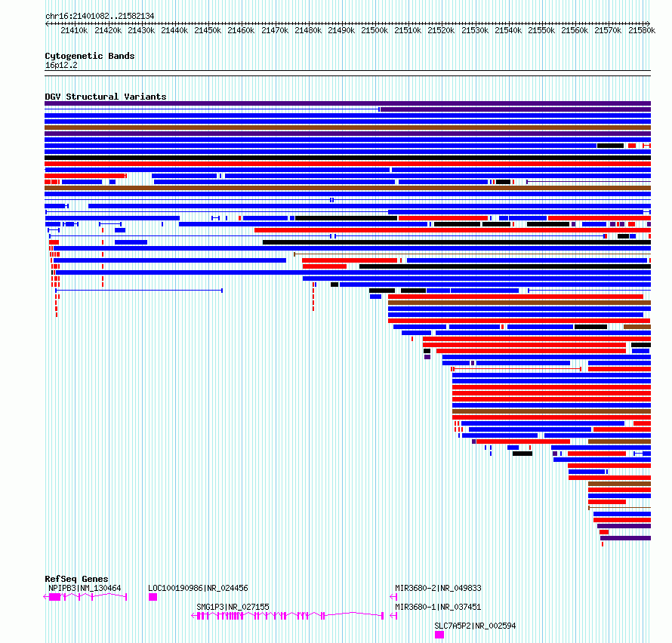Select the SLC7A5P2|NR_002594 gene label

coord(475,626)
